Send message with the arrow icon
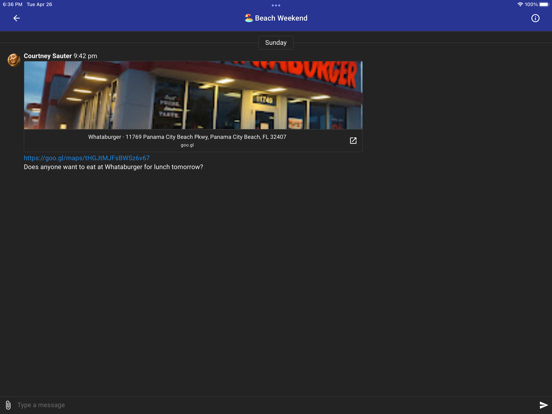This screenshot has width=552, height=414. point(543,405)
